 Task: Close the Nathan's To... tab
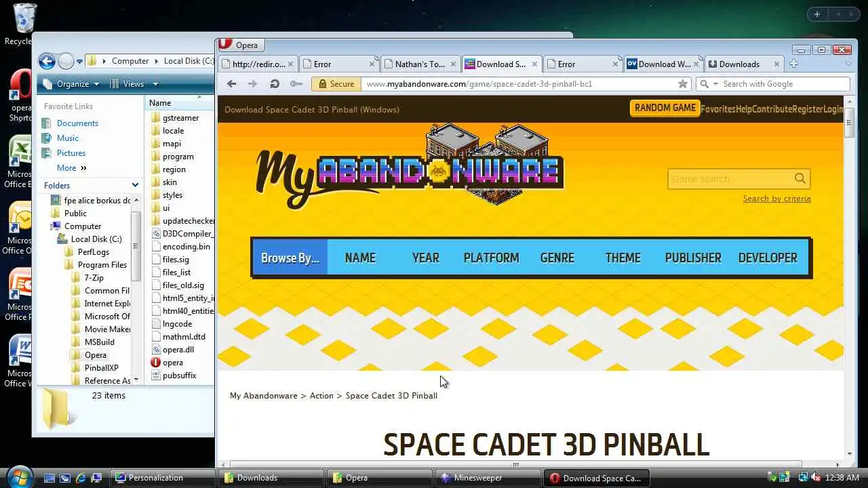point(453,64)
